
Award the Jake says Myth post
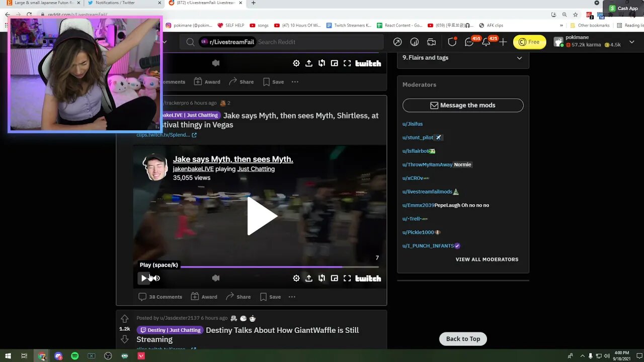click(x=204, y=297)
